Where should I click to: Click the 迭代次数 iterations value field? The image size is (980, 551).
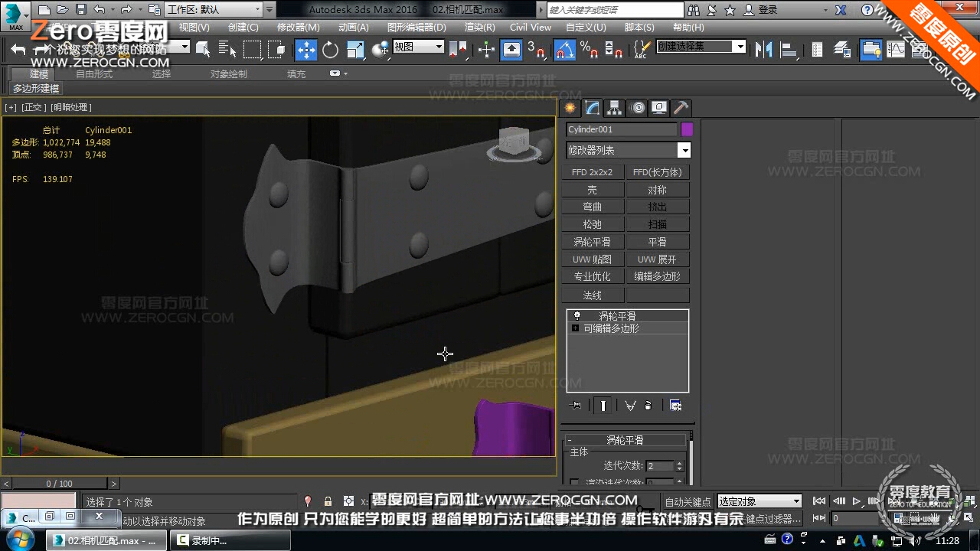pos(660,465)
